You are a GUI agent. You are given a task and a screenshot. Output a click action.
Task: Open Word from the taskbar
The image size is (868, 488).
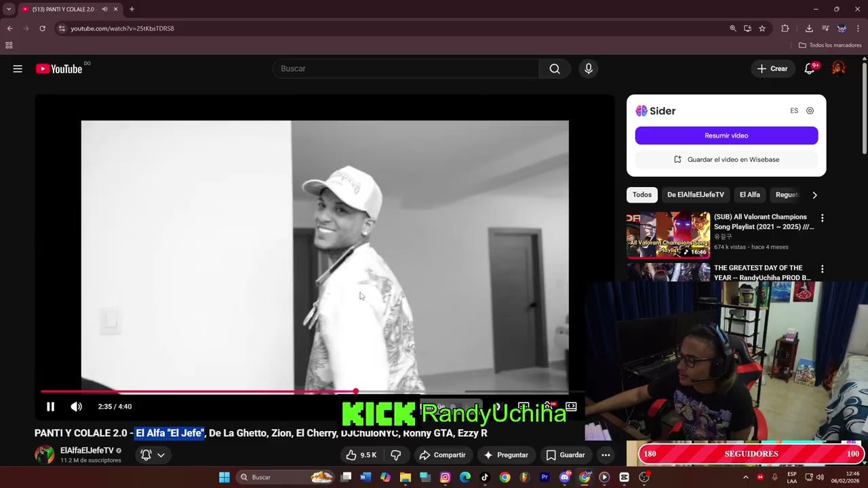point(366,477)
